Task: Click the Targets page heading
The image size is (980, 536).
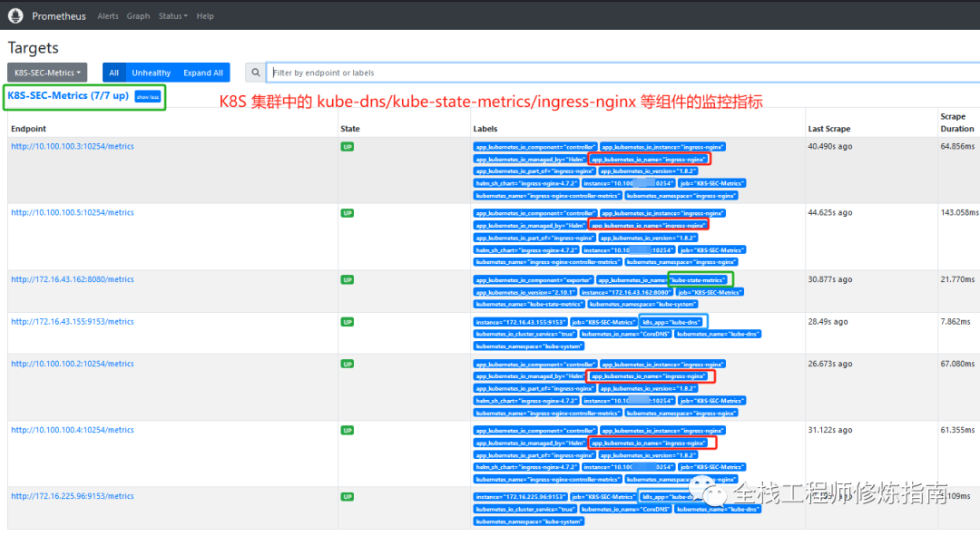Action: click(34, 48)
